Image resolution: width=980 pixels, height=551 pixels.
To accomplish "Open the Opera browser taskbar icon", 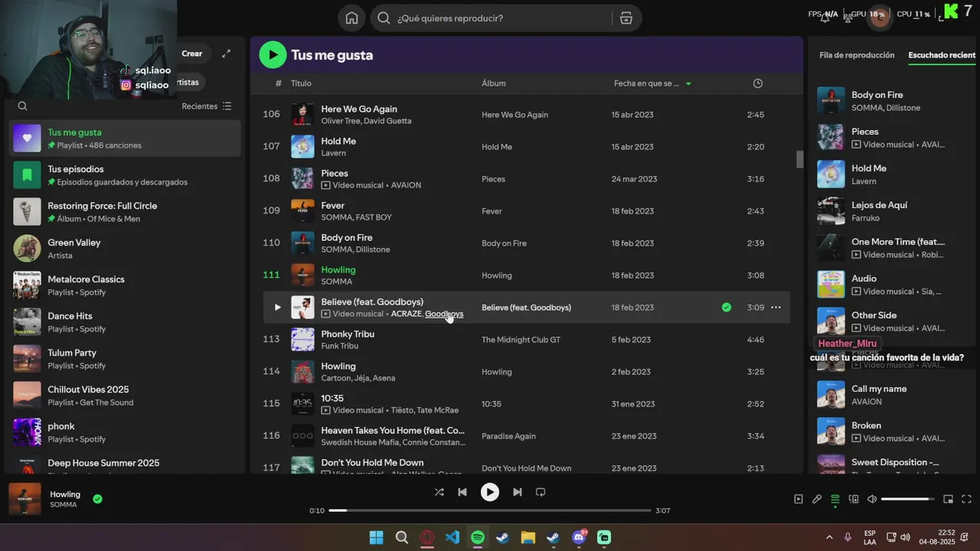I will coord(426,538).
